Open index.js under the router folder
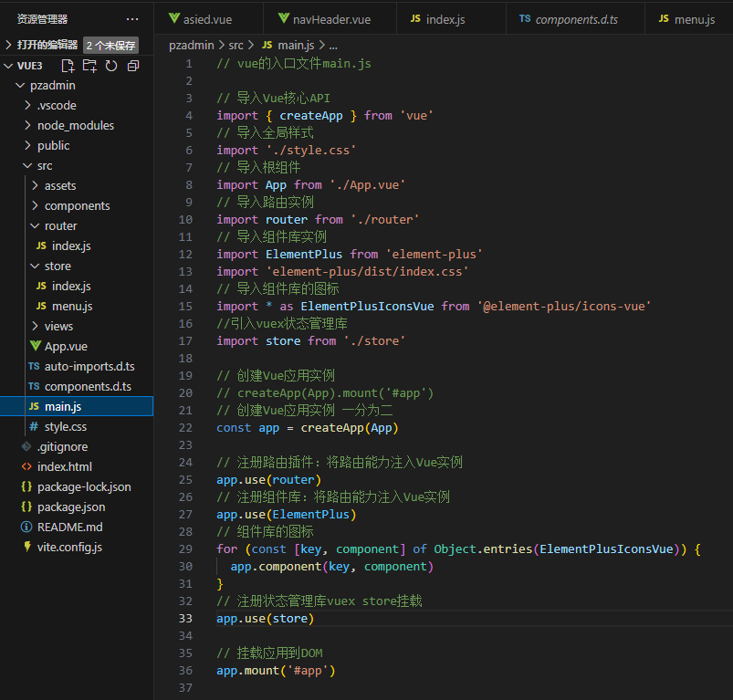This screenshot has height=700, width=733. [71, 246]
